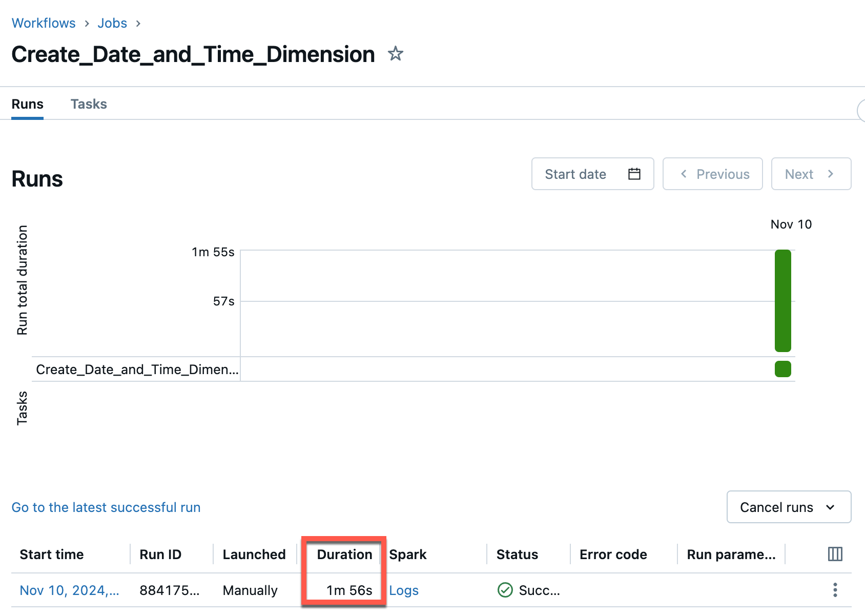Screen dimensions: 865x616
Task: Select the Runs tab
Action: pyautogui.click(x=28, y=104)
